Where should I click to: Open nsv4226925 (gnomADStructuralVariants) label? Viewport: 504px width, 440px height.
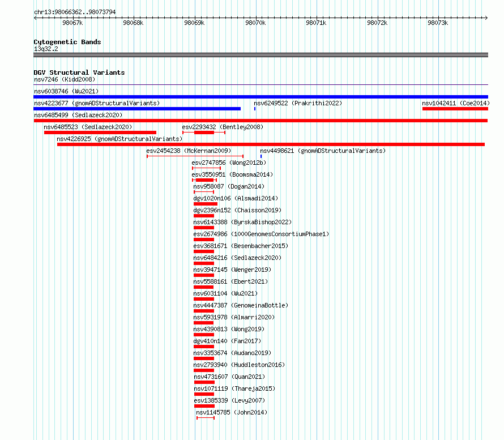coord(119,139)
